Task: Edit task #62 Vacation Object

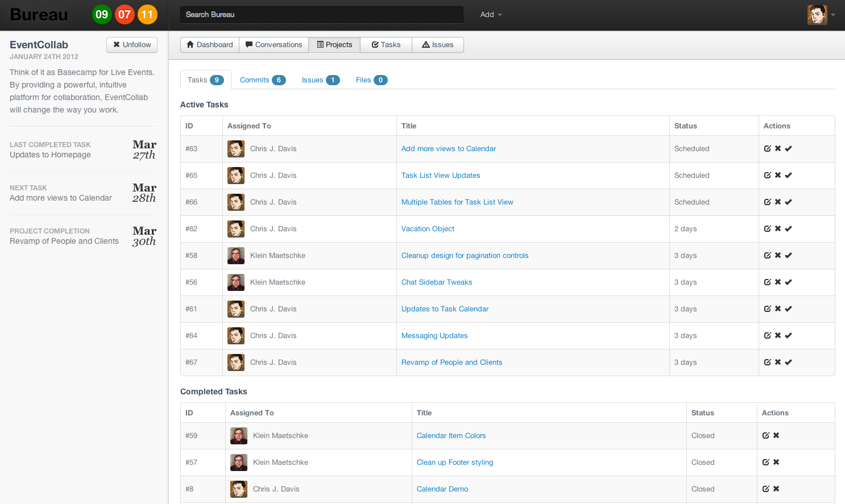Action: [768, 229]
